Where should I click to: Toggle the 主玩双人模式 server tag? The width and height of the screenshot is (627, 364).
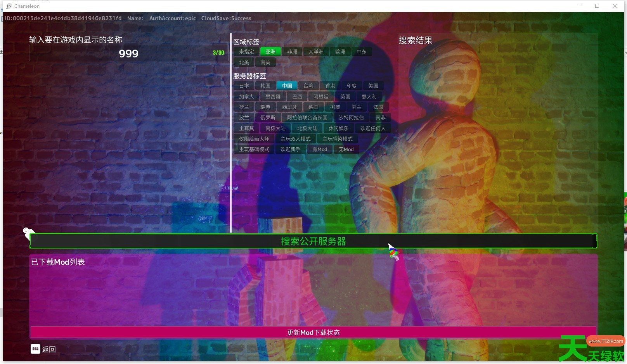coord(296,139)
